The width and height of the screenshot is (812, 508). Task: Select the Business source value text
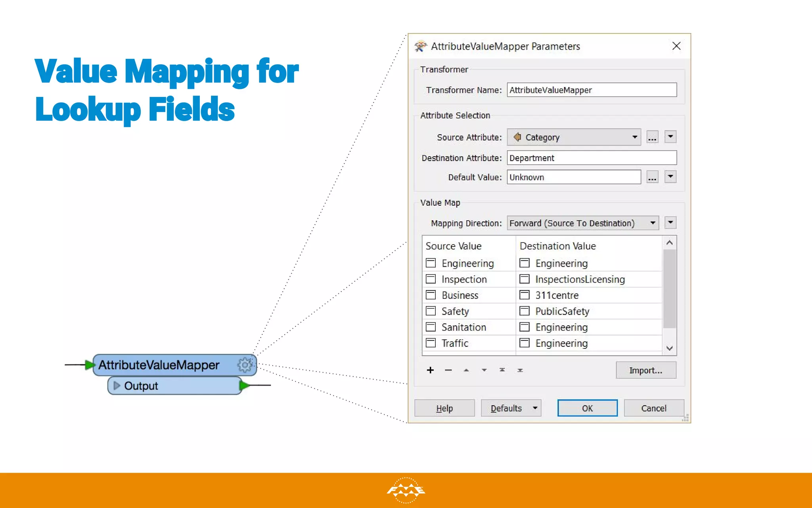point(460,295)
